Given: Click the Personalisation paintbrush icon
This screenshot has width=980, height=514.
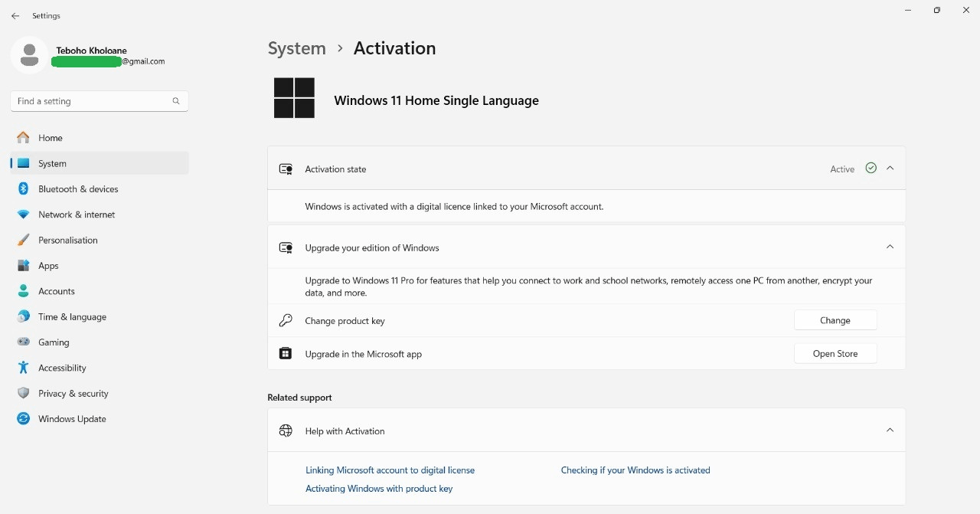Looking at the screenshot, I should [24, 241].
